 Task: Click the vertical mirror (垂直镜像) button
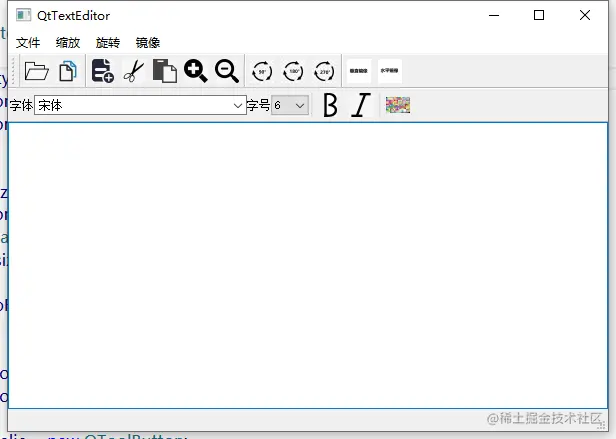click(359, 71)
